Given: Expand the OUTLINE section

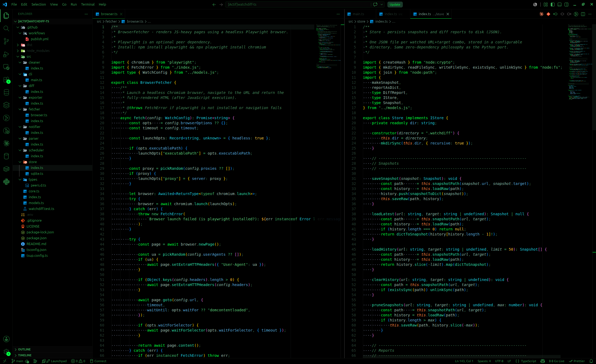Looking at the screenshot, I should coord(53,349).
